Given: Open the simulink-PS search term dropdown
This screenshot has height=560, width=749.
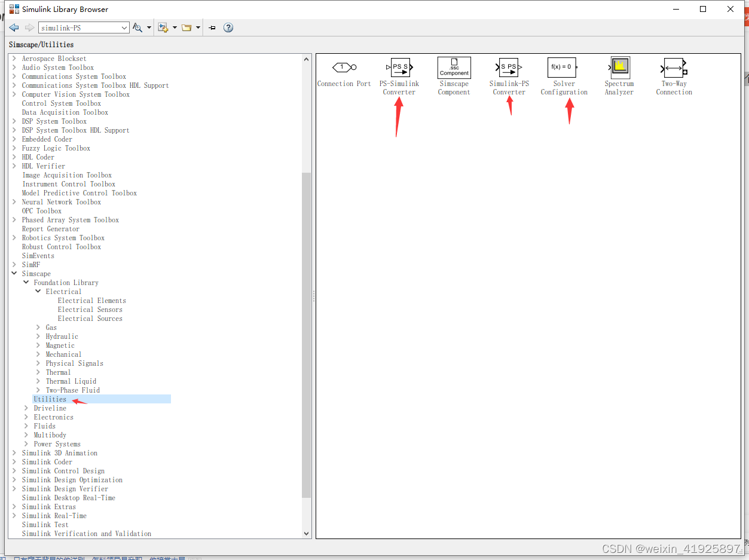Looking at the screenshot, I should 124,27.
